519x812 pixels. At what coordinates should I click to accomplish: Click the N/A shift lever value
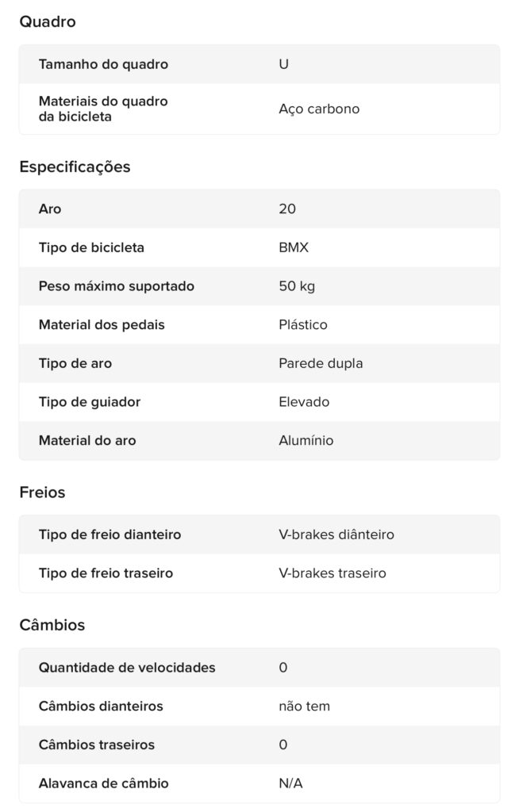tap(291, 784)
